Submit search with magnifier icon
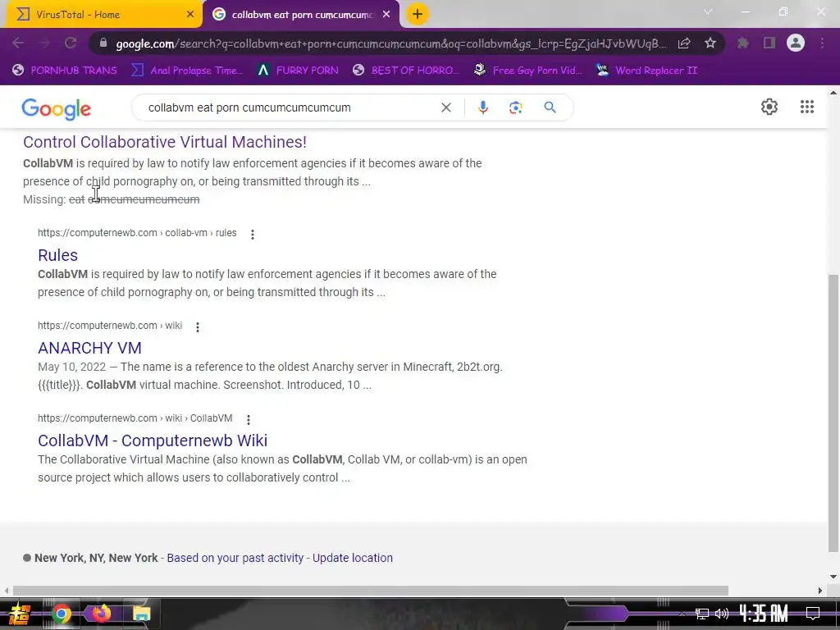This screenshot has width=840, height=630. (550, 107)
